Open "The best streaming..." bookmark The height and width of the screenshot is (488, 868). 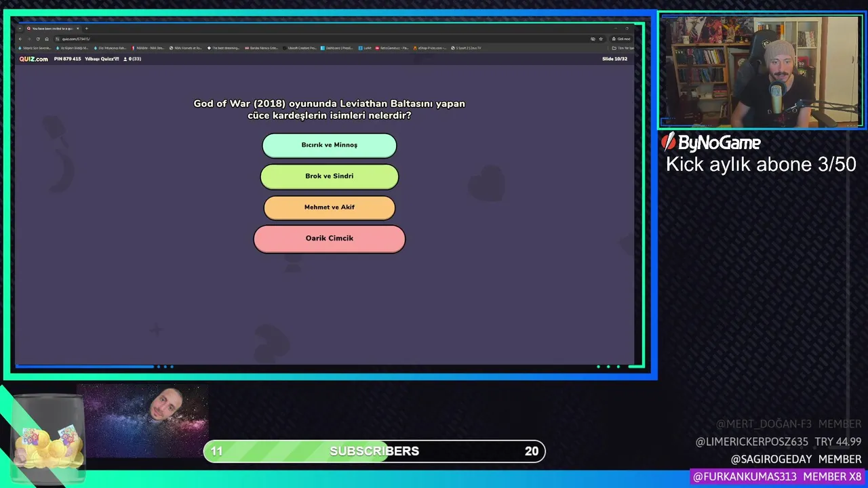pyautogui.click(x=224, y=48)
